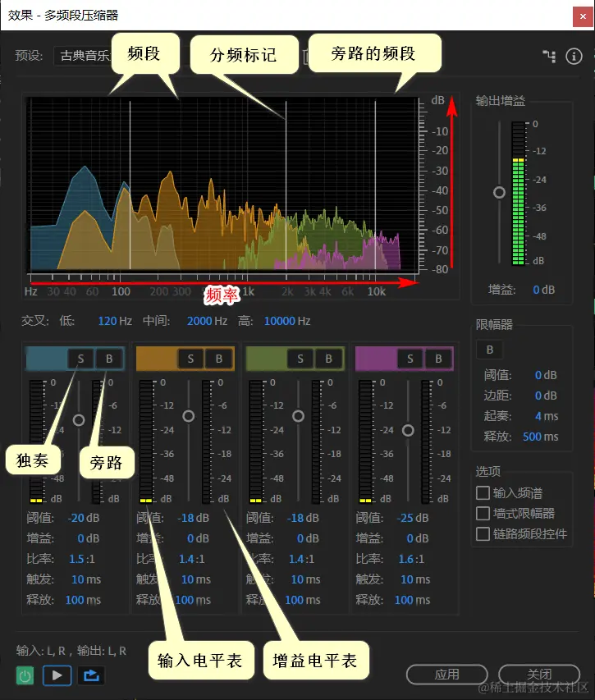Bypass the green band
This screenshot has width=595, height=700.
coord(328,359)
